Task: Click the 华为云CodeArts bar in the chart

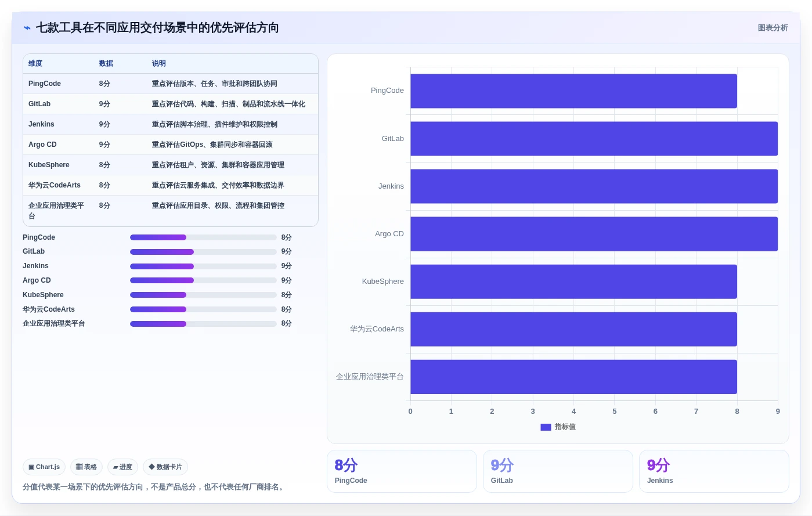Action: [573, 329]
